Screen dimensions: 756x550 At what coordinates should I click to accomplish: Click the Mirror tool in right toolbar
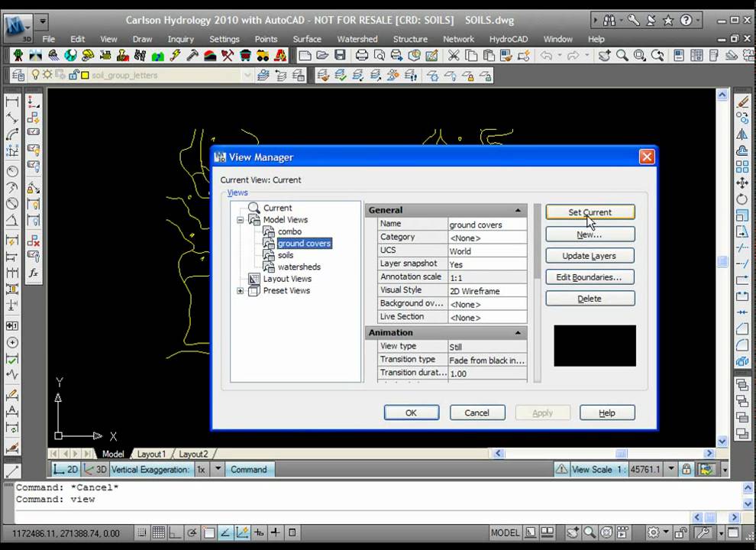pyautogui.click(x=742, y=134)
